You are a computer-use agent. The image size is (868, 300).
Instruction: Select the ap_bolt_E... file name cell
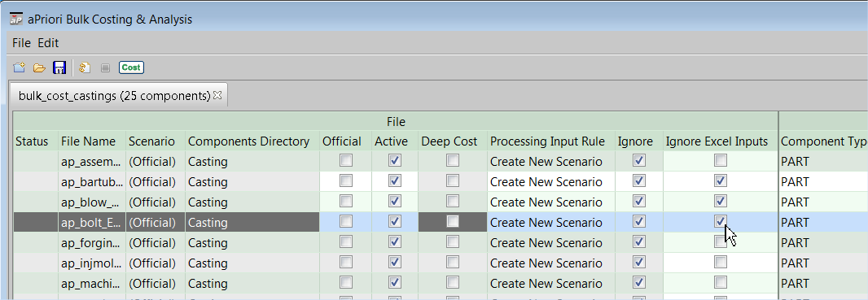coord(92,222)
